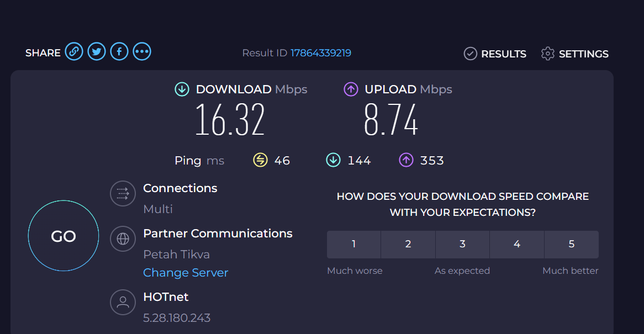Click the Connections multi icon

pos(123,193)
